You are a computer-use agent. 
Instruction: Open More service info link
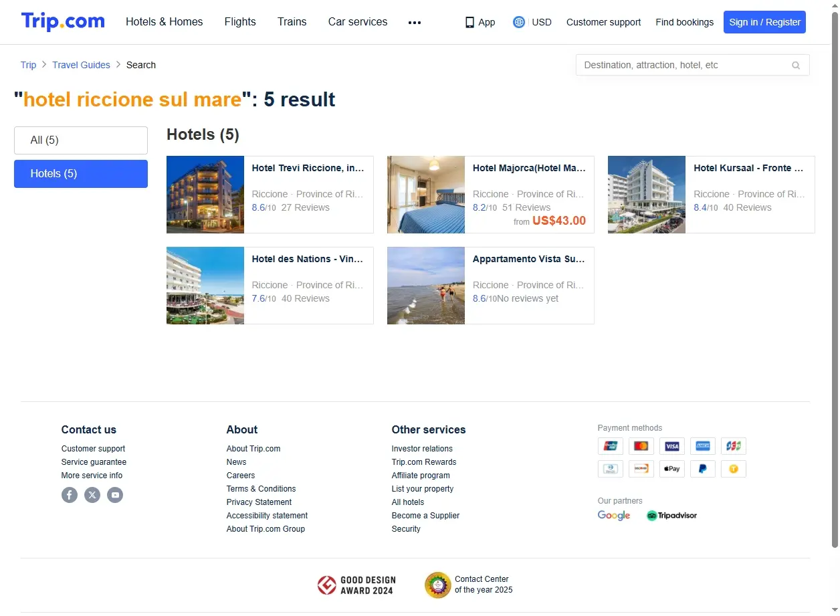click(92, 476)
